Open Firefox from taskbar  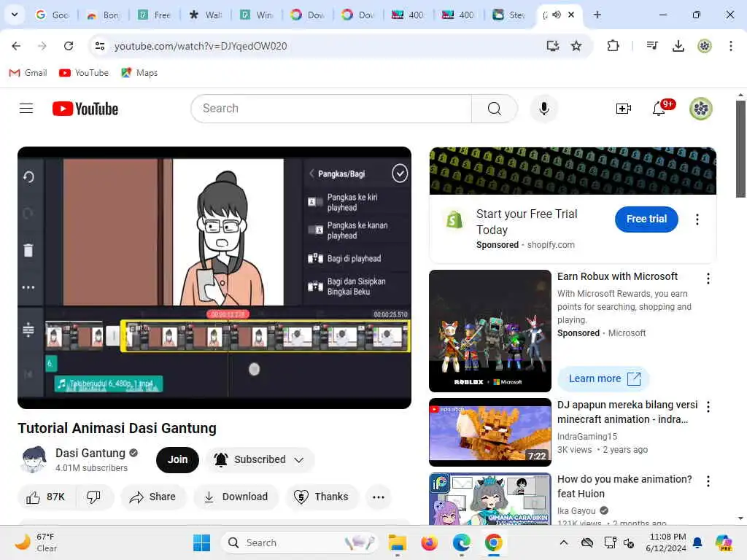coord(429,542)
